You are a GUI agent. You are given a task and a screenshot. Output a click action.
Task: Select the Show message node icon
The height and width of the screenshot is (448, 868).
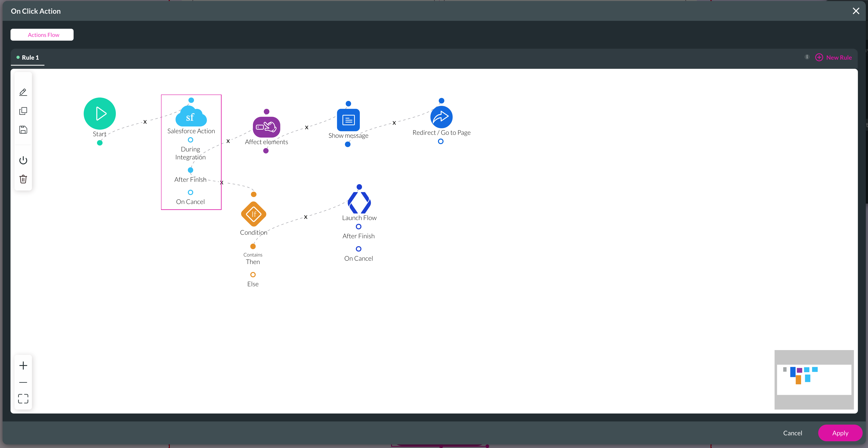(348, 120)
